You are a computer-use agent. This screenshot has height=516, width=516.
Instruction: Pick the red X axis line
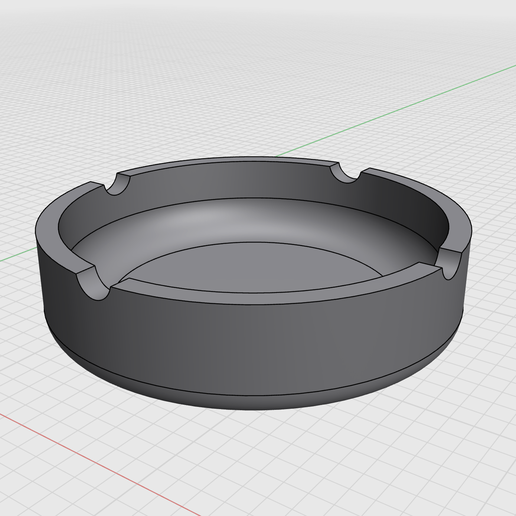[x=100, y=465]
